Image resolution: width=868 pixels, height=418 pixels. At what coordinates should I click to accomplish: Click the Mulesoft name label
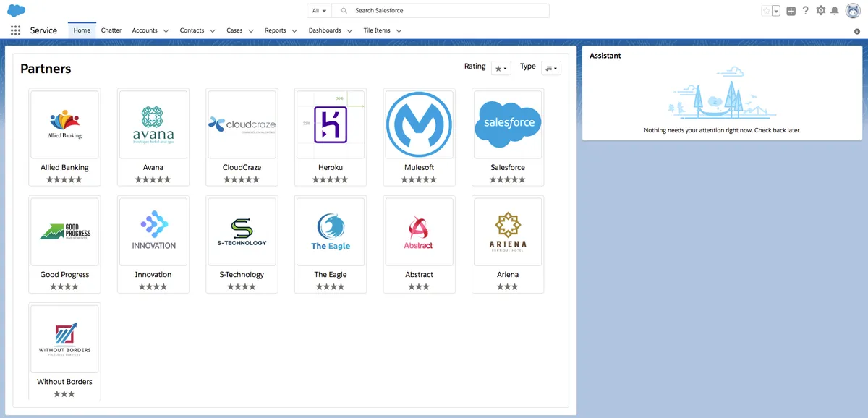pyautogui.click(x=420, y=167)
